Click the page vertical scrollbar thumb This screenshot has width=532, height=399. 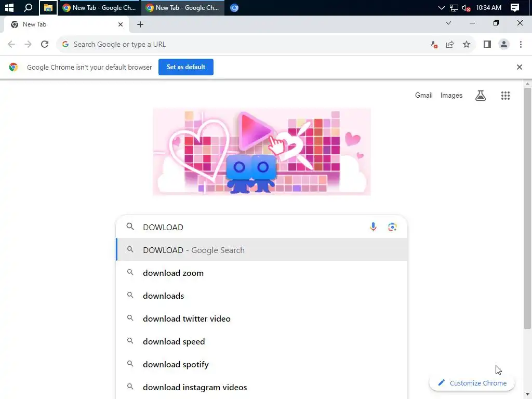pyautogui.click(x=527, y=208)
